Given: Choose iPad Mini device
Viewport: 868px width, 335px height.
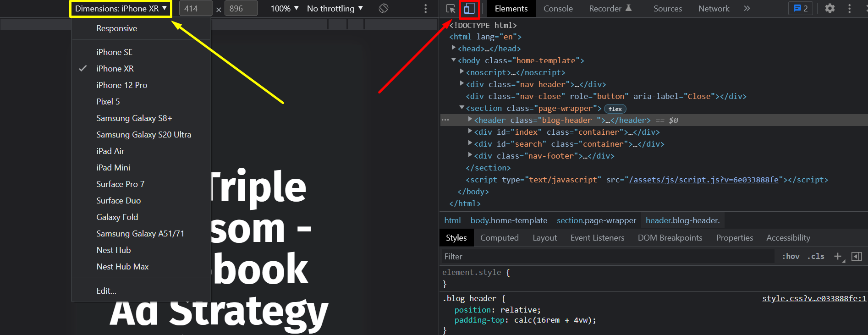Looking at the screenshot, I should click(141, 168).
